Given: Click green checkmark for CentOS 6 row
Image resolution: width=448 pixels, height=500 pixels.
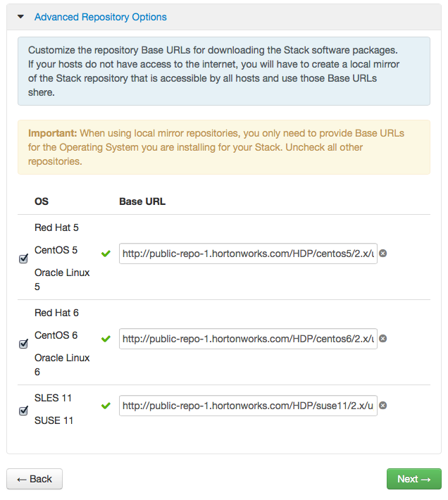Looking at the screenshot, I should (106, 339).
